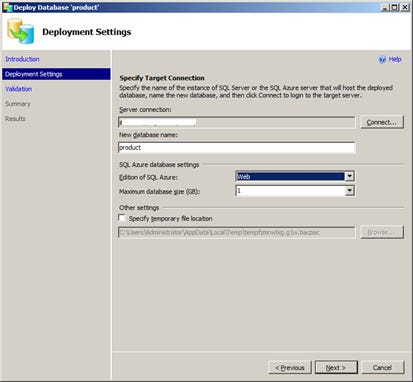
Task: Click the Other settings label
Action: 139,208
